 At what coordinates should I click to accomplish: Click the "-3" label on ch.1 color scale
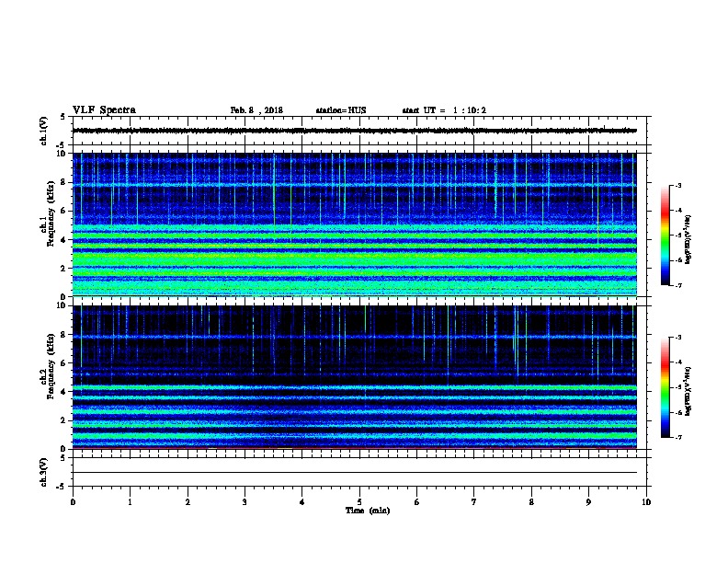pyautogui.click(x=677, y=185)
